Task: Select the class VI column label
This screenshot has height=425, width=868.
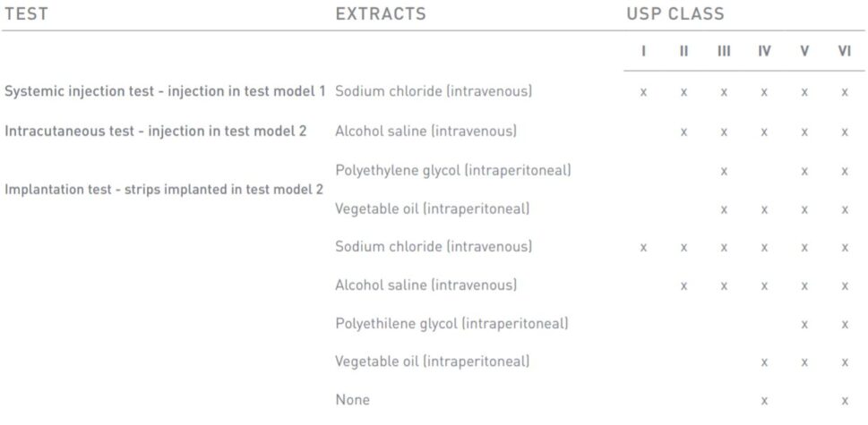Action: point(844,51)
